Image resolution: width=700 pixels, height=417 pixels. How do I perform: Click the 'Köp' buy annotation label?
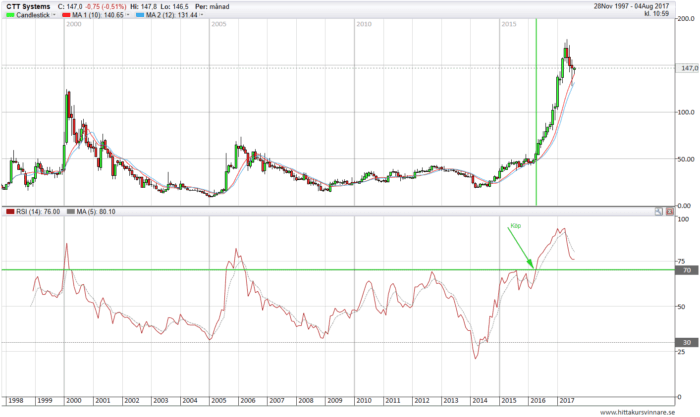tap(516, 226)
